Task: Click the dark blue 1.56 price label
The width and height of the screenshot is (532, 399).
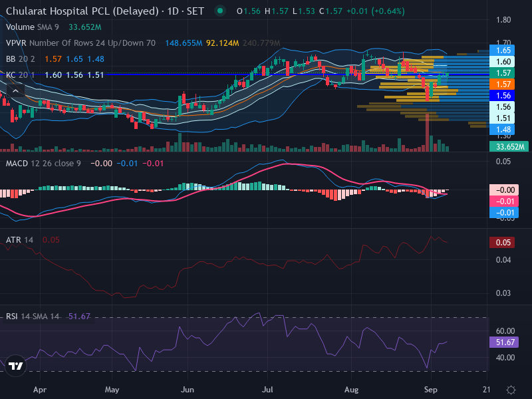Action: pos(502,96)
